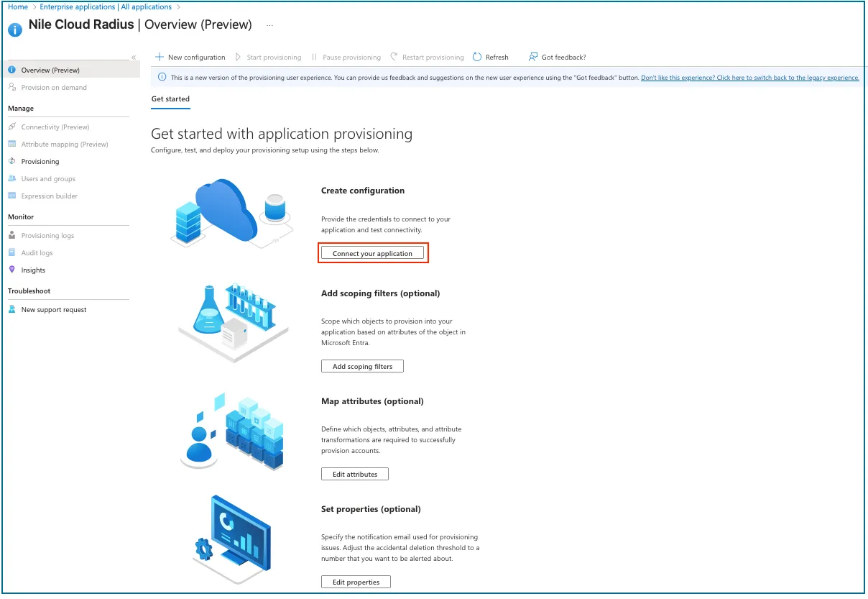The width and height of the screenshot is (868, 599).
Task: Click the Edit properties button
Action: 356,582
